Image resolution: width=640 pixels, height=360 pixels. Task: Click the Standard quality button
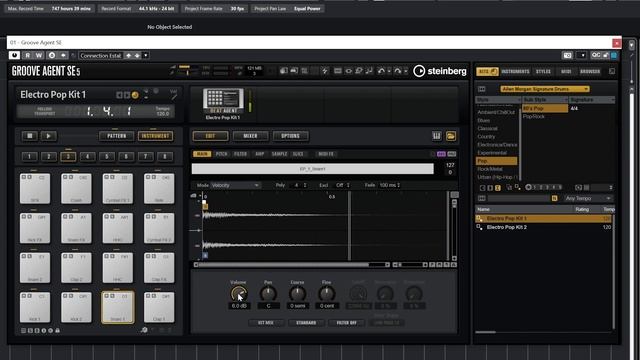coord(306,323)
